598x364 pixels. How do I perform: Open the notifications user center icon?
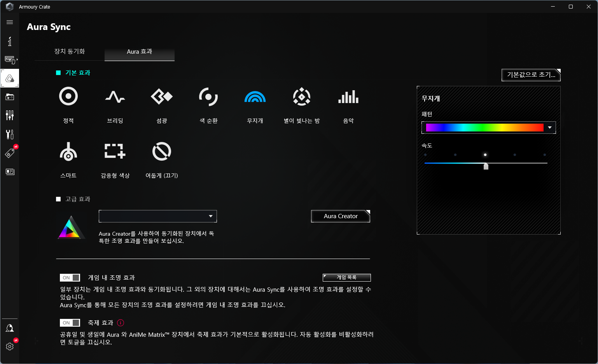coord(10,328)
